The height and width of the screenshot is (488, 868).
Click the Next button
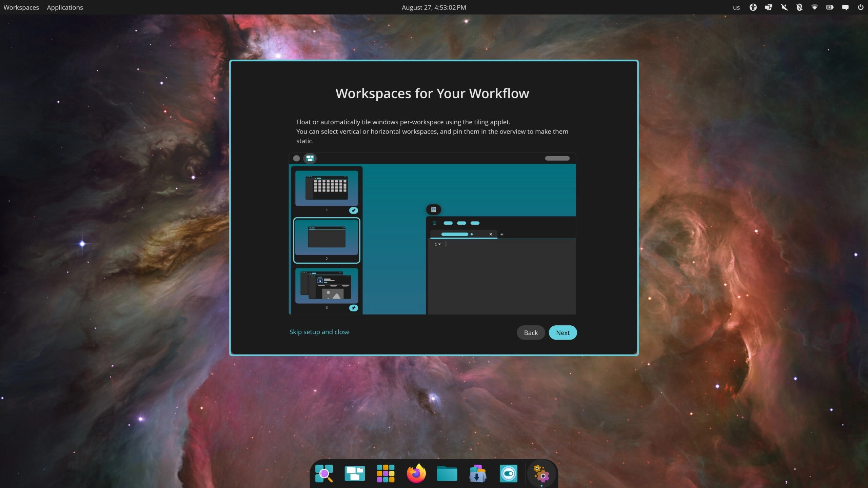point(563,332)
